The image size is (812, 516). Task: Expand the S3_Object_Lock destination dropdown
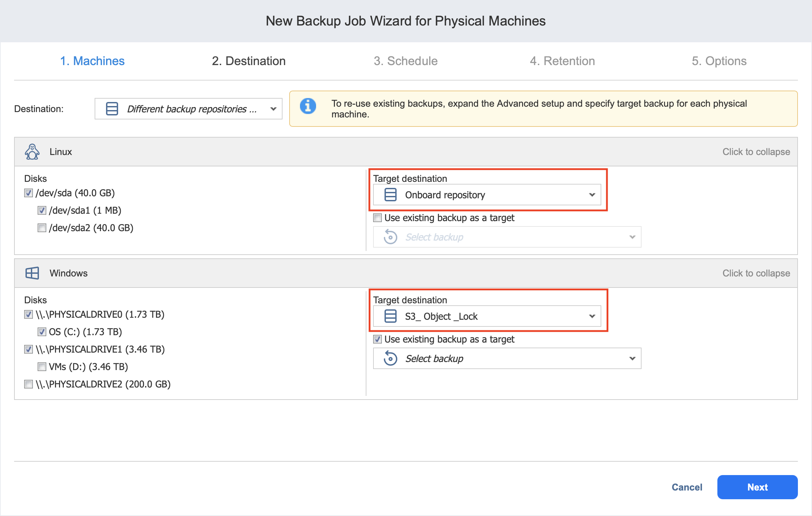pos(592,316)
